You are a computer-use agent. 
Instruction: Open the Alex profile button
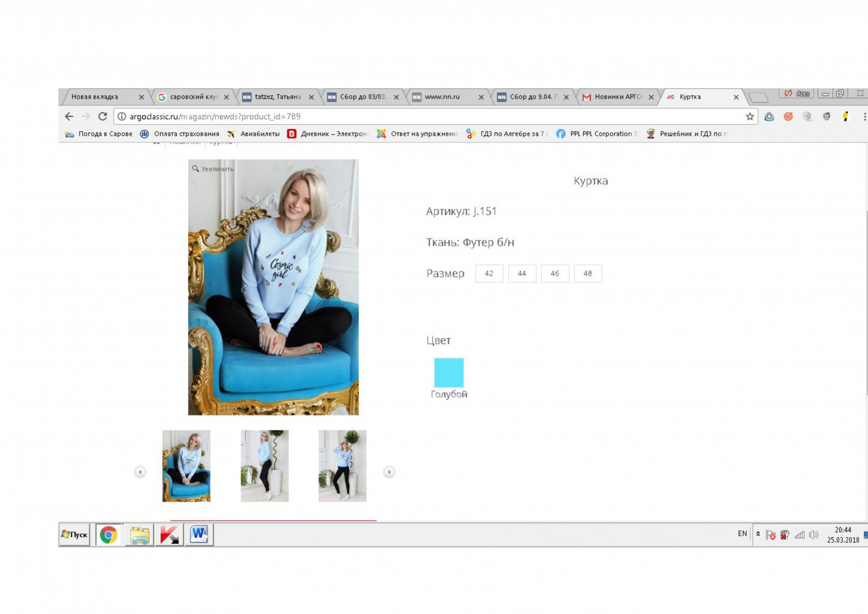pos(797,94)
